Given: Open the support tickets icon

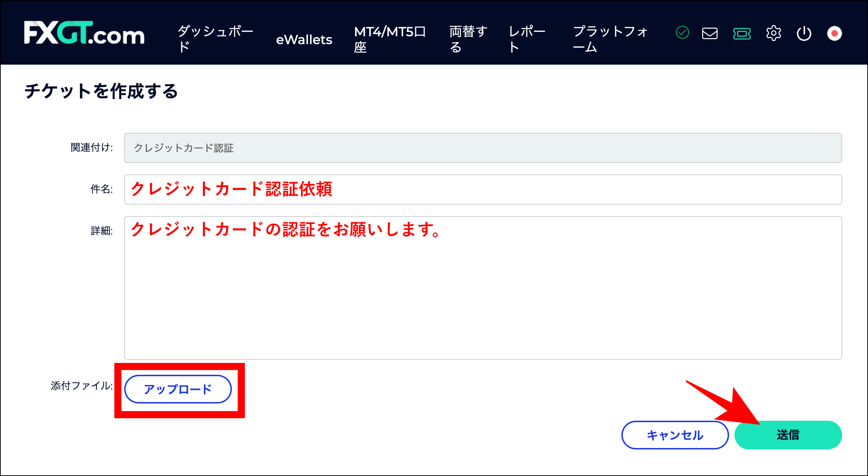Looking at the screenshot, I should click(x=742, y=33).
